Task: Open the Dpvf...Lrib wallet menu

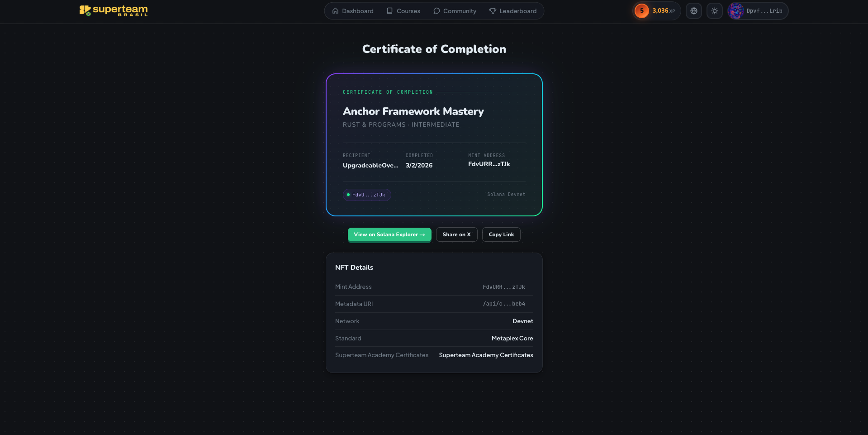Action: (x=758, y=11)
